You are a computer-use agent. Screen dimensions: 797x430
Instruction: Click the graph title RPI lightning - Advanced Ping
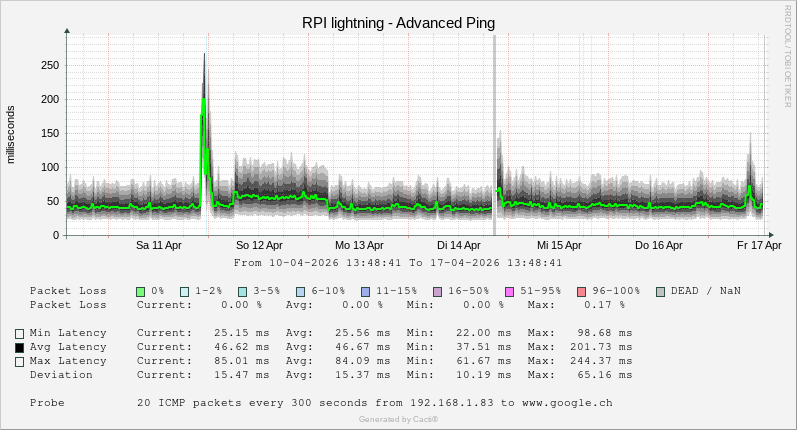[398, 23]
